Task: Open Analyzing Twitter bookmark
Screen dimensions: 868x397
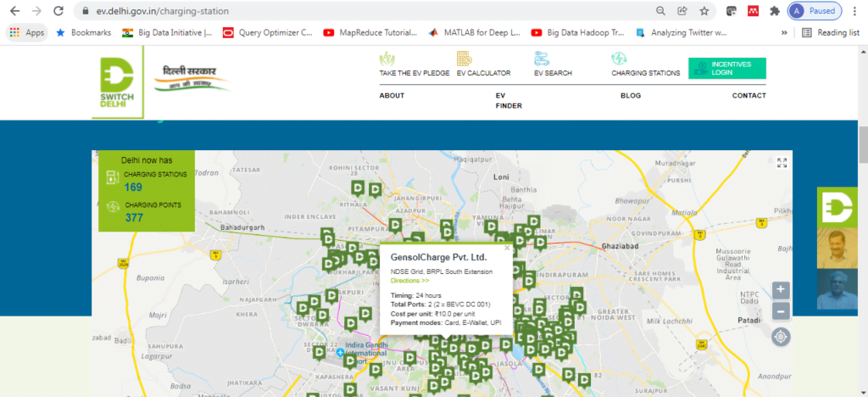Action: pos(682,33)
